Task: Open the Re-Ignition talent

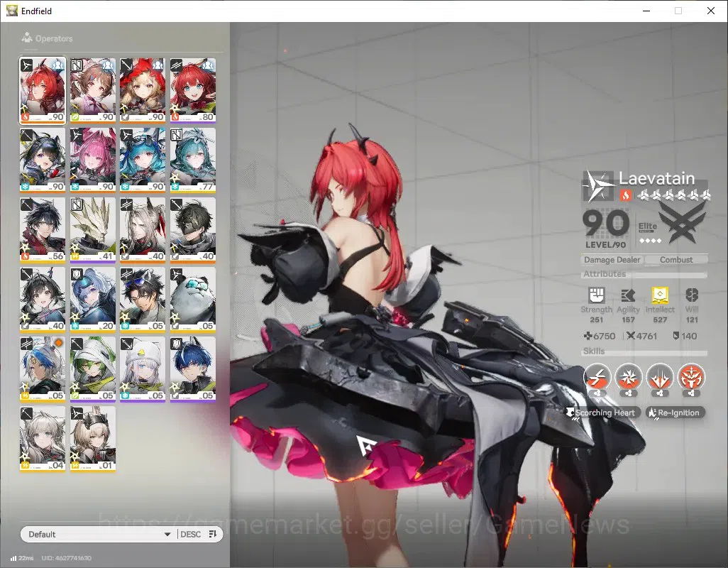Action: coord(675,413)
